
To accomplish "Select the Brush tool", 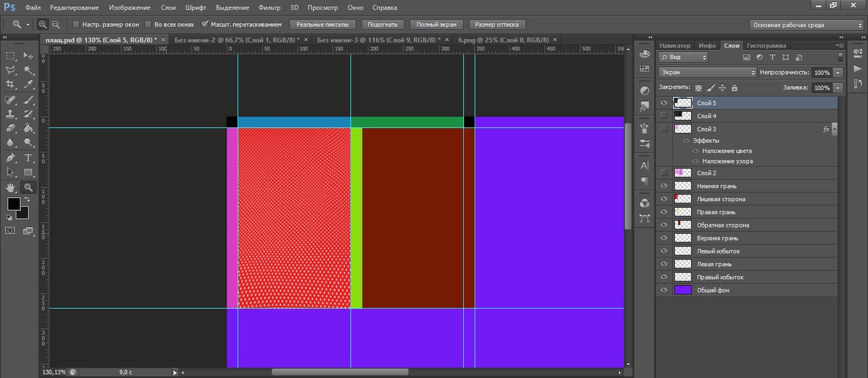I will coord(28,100).
